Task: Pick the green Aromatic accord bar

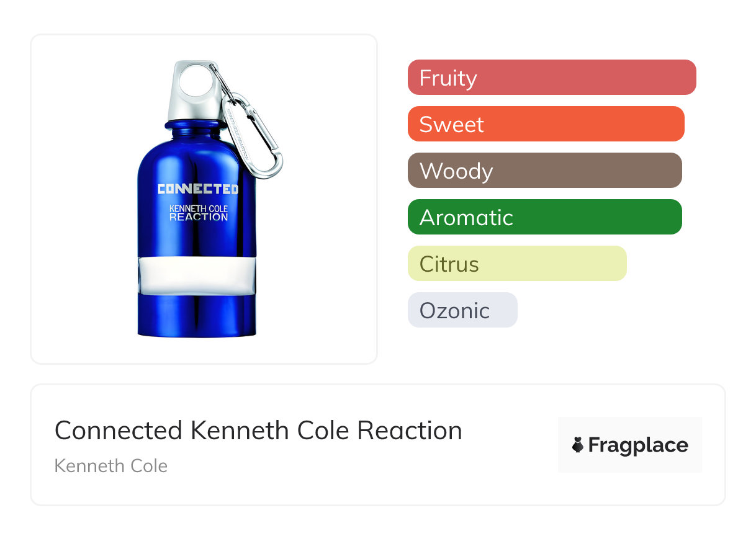Action: click(x=544, y=217)
